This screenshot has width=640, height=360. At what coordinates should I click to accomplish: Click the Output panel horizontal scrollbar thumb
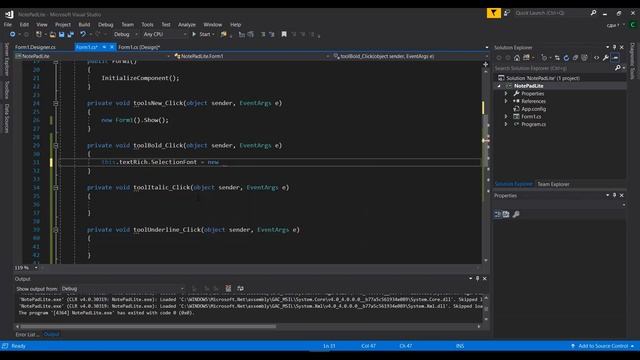coord(148,326)
